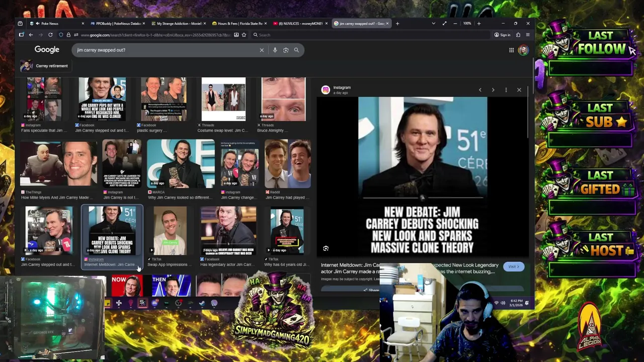Bookmark this page with the star

(244, 35)
